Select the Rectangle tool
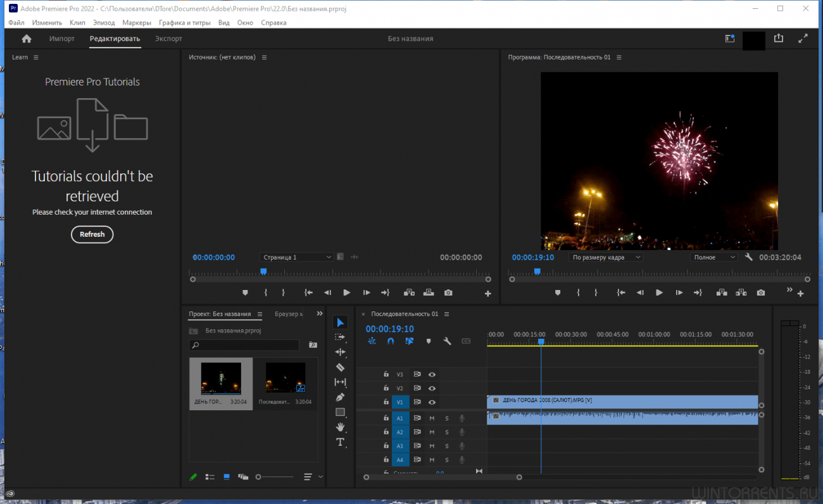 [x=340, y=412]
